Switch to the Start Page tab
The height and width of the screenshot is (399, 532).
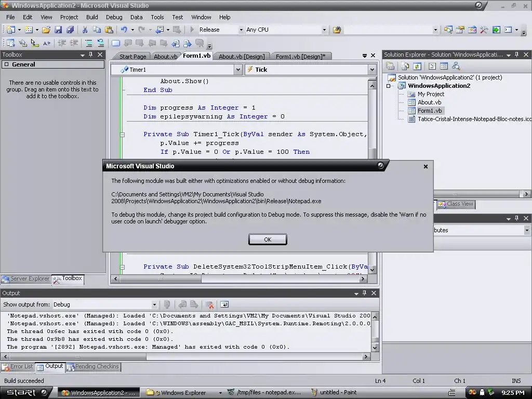pyautogui.click(x=132, y=57)
